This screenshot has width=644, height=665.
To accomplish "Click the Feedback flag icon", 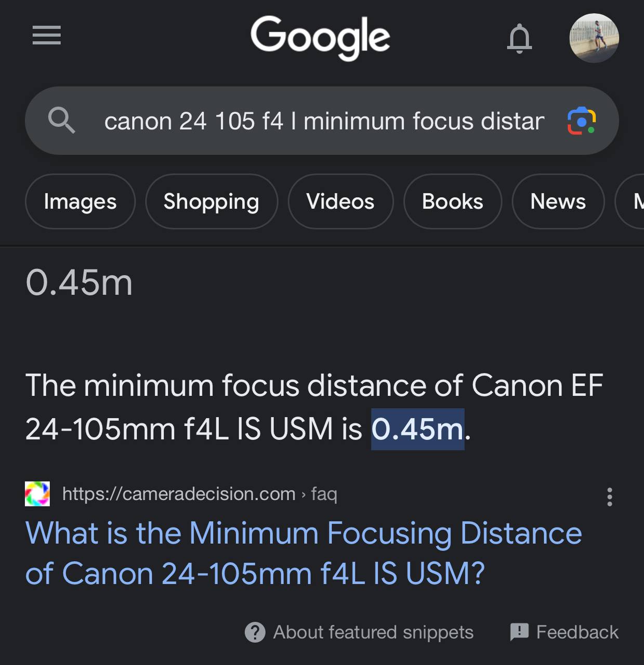I will click(519, 632).
